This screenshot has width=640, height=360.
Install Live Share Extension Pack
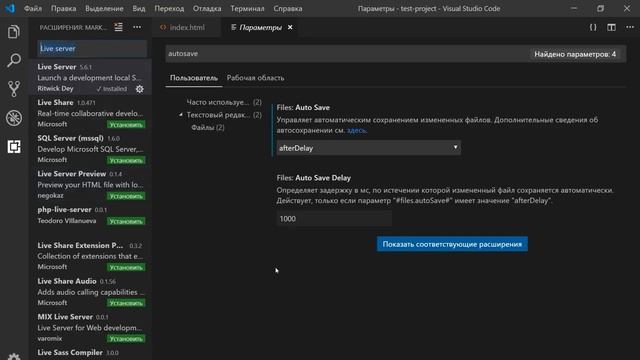[x=126, y=267]
